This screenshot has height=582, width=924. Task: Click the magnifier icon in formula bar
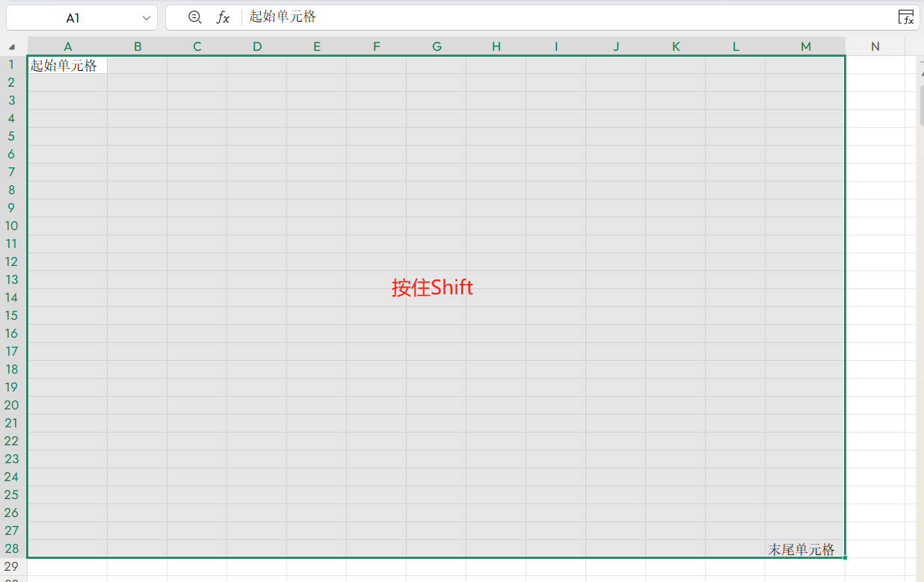(x=195, y=17)
